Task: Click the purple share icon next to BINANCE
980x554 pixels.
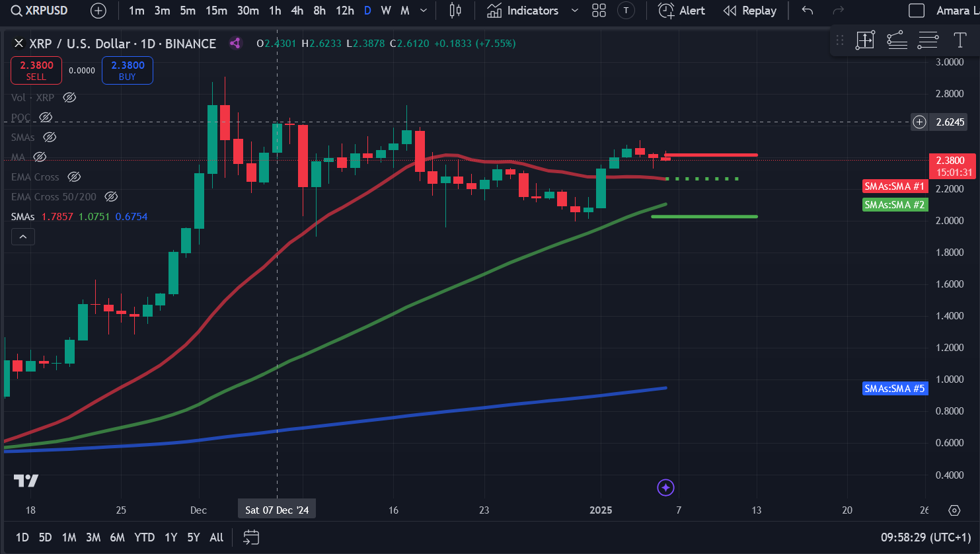Action: 235,44
